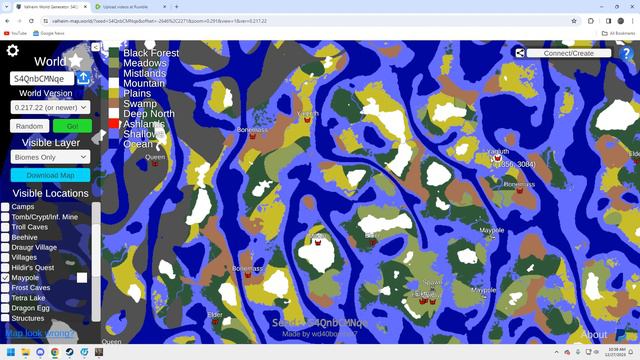Go back with the browser back arrow
Screen dimensions: 640x360
tap(7, 21)
